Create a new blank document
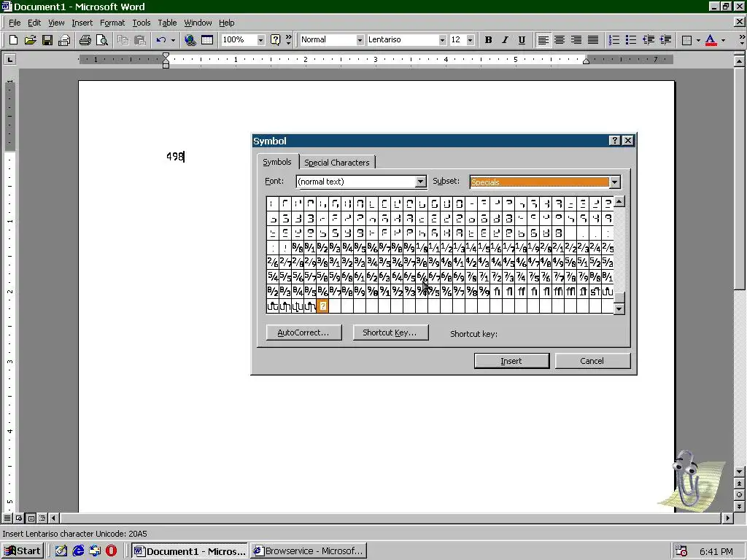This screenshot has height=560, width=747. pyautogui.click(x=13, y=40)
